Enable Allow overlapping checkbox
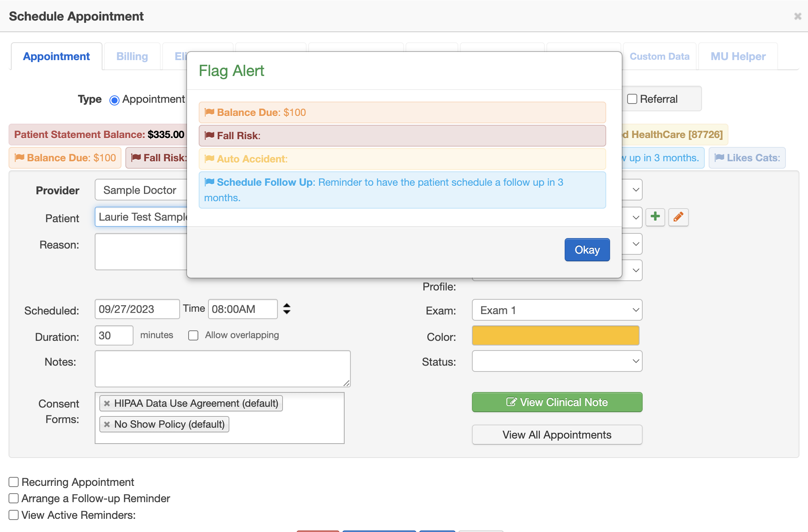 tap(193, 335)
